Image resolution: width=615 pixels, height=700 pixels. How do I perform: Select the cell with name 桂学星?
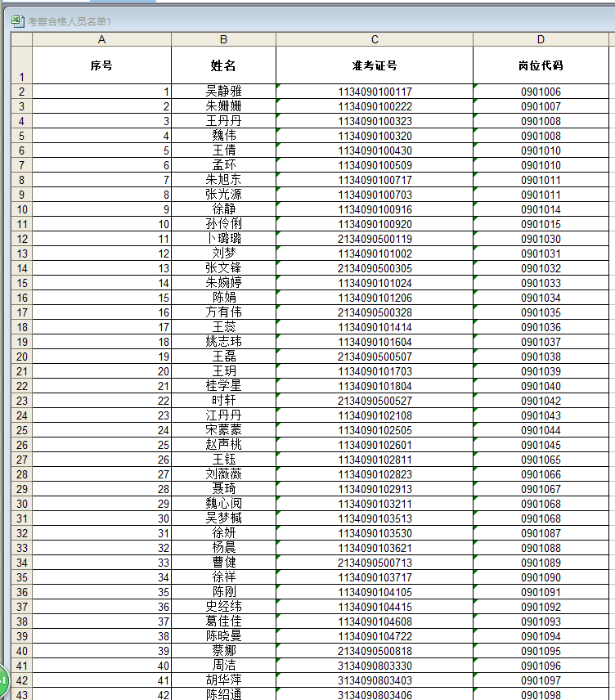(x=224, y=386)
